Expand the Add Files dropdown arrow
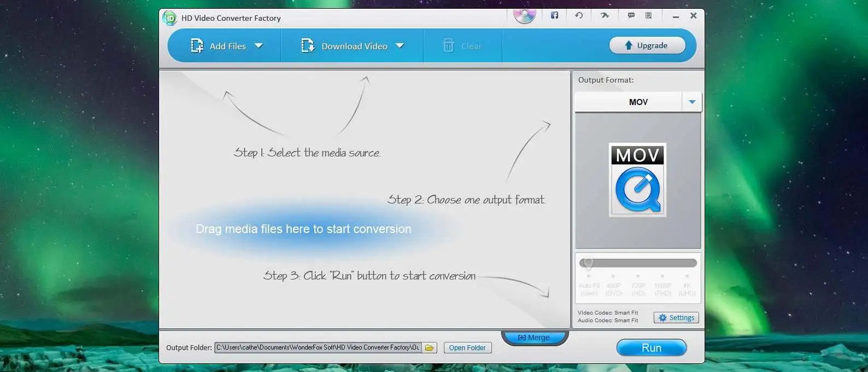This screenshot has width=868, height=372. tap(259, 46)
